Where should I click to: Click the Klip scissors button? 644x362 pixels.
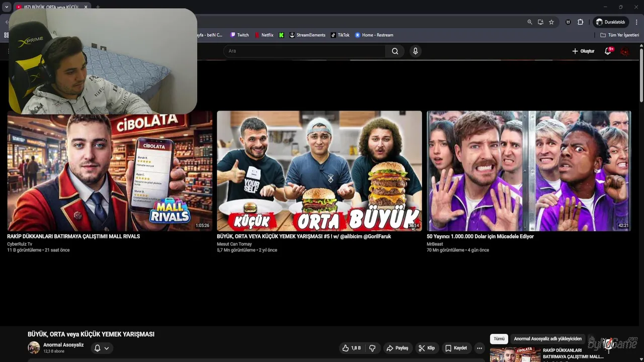(x=427, y=348)
